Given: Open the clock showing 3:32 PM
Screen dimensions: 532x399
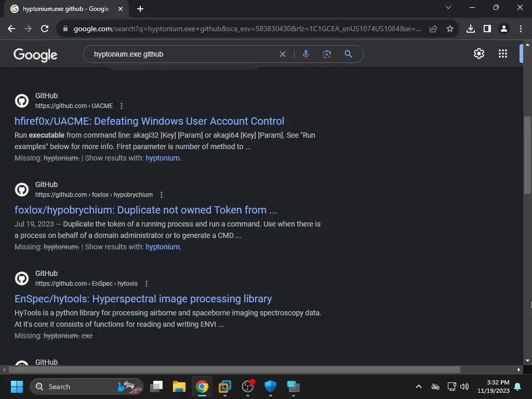Looking at the screenshot, I should point(494,387).
